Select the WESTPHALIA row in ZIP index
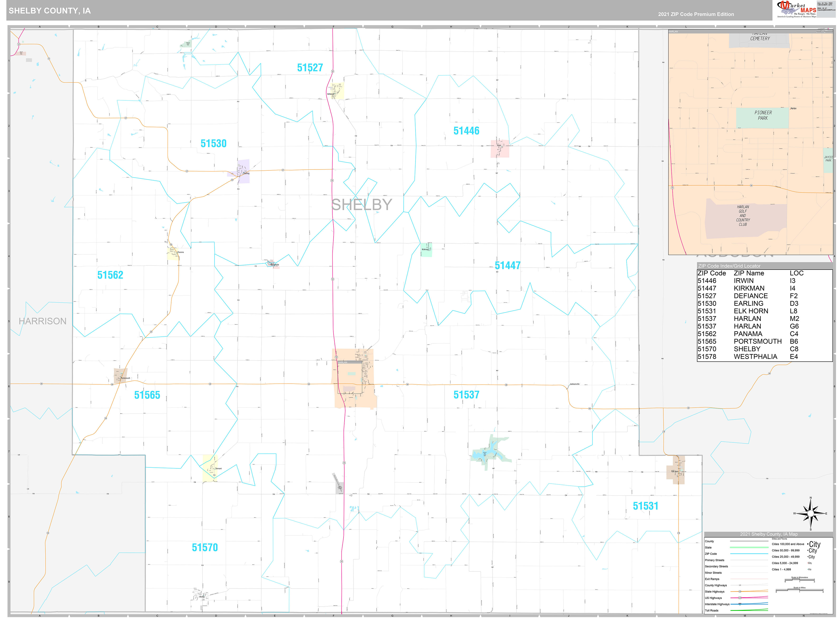840x618 pixels. 764,357
